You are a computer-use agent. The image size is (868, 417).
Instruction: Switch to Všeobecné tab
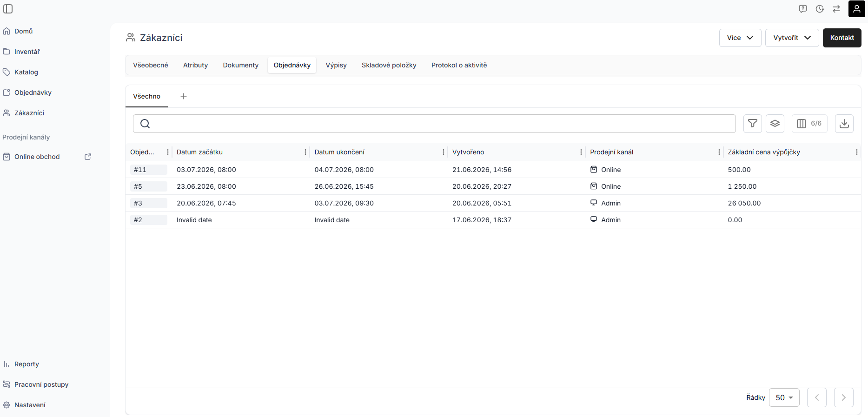click(151, 65)
